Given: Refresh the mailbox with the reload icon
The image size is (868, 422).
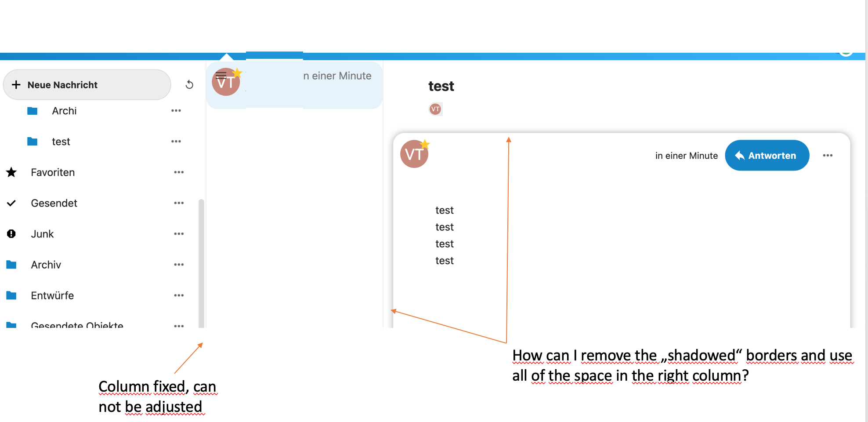Looking at the screenshot, I should [x=189, y=84].
